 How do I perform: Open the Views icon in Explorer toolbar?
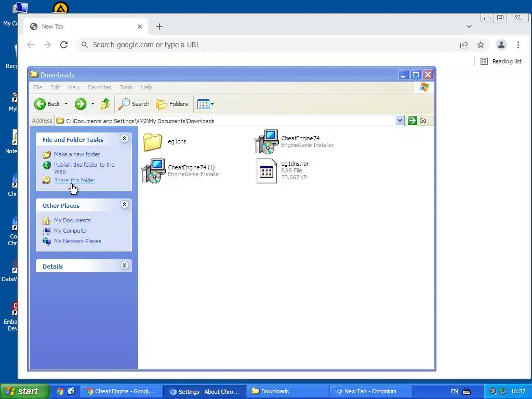pyautogui.click(x=203, y=104)
